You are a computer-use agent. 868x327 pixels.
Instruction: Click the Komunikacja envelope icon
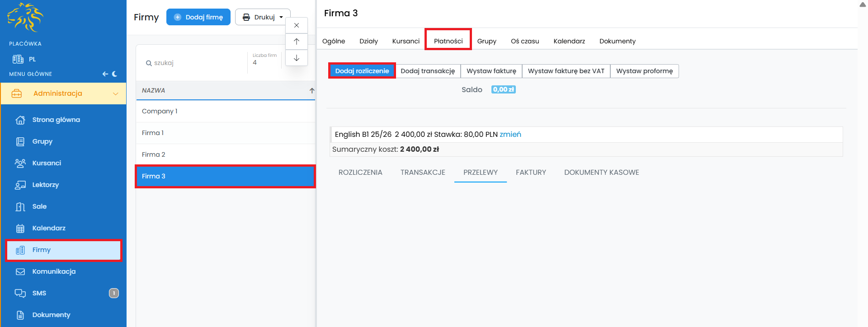point(20,272)
